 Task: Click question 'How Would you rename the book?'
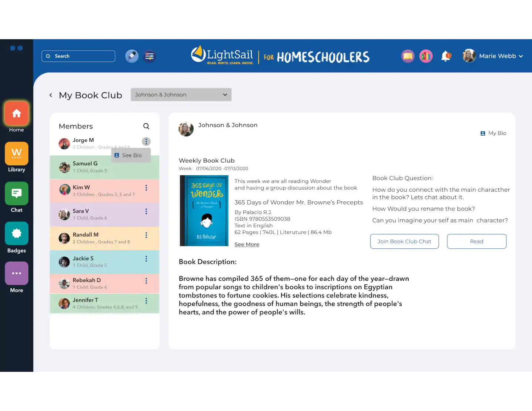coord(423,209)
